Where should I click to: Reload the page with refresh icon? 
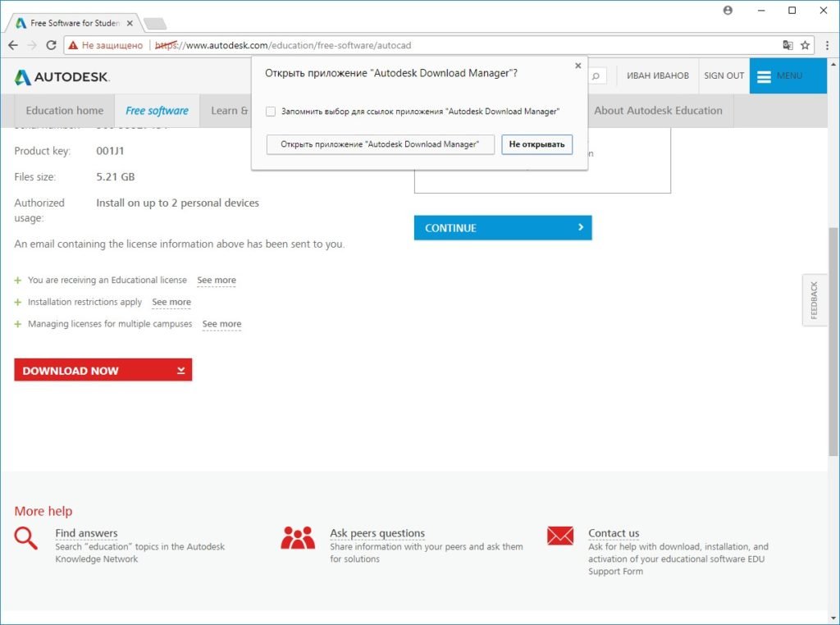pyautogui.click(x=51, y=46)
